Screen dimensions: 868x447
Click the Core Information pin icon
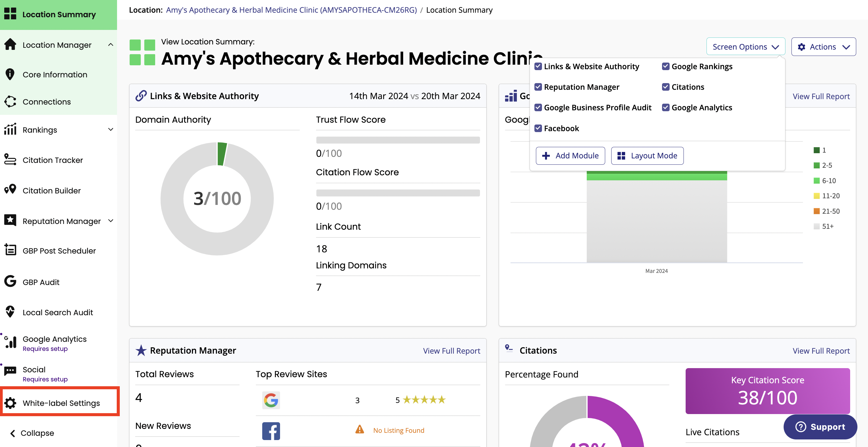[10, 74]
